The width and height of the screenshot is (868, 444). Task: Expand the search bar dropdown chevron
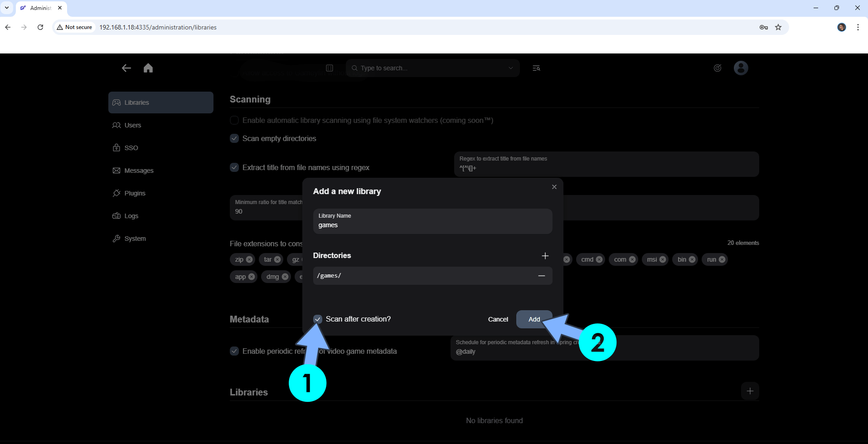click(x=511, y=68)
